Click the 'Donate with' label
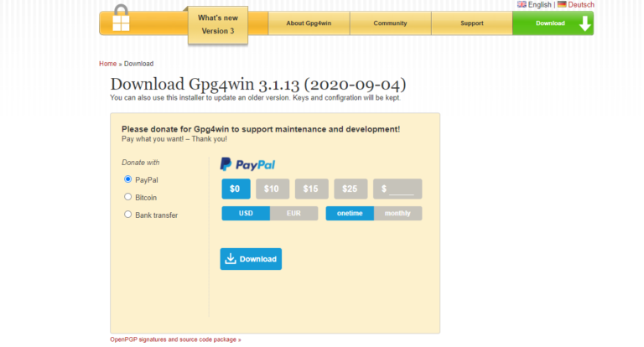 [x=141, y=163]
